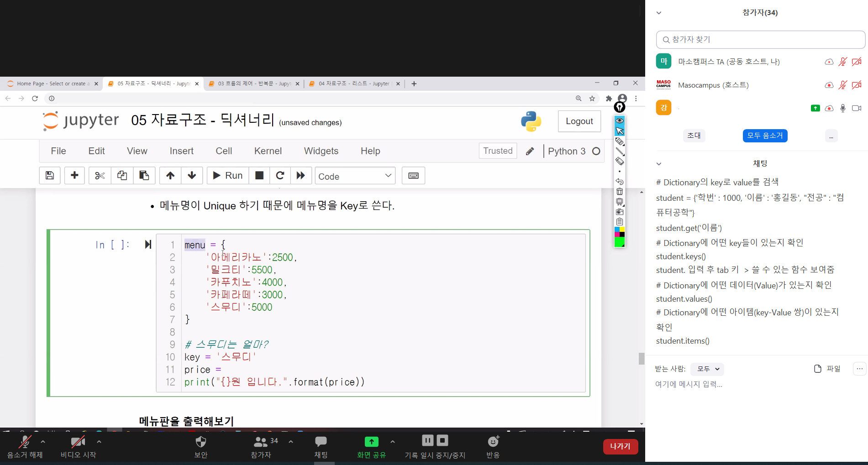Save the notebook with the floppy disk icon
The image size is (868, 465).
click(50, 176)
